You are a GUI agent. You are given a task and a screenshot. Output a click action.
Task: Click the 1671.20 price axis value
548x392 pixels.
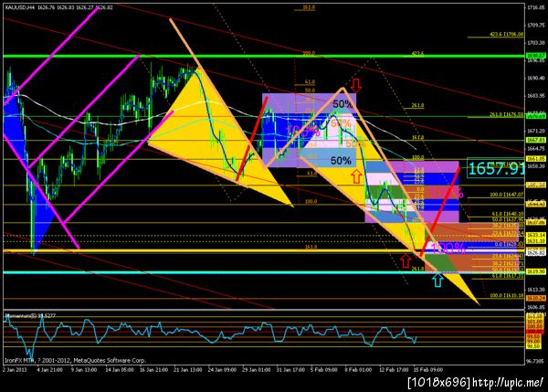click(x=536, y=131)
